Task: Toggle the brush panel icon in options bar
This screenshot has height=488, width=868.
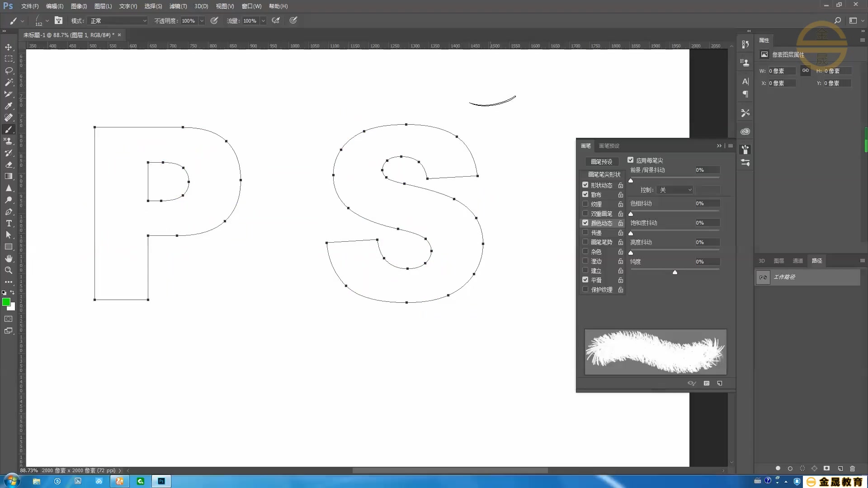Action: pos(58,20)
